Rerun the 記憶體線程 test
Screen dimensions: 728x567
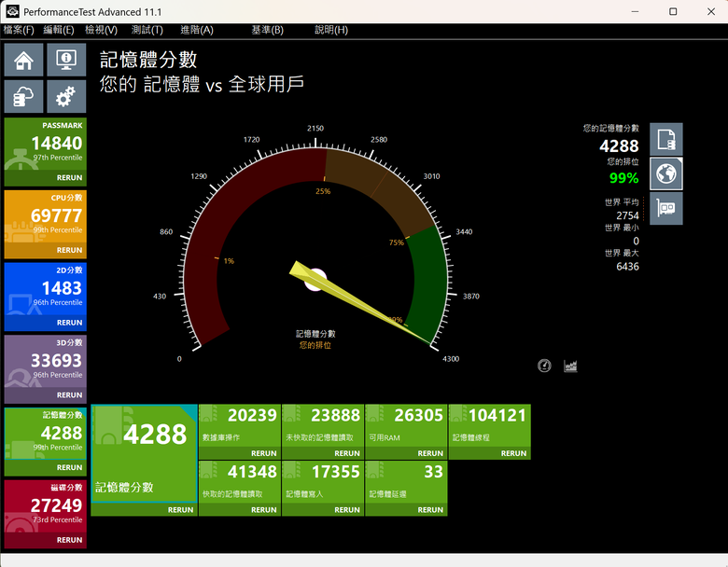[x=513, y=453]
